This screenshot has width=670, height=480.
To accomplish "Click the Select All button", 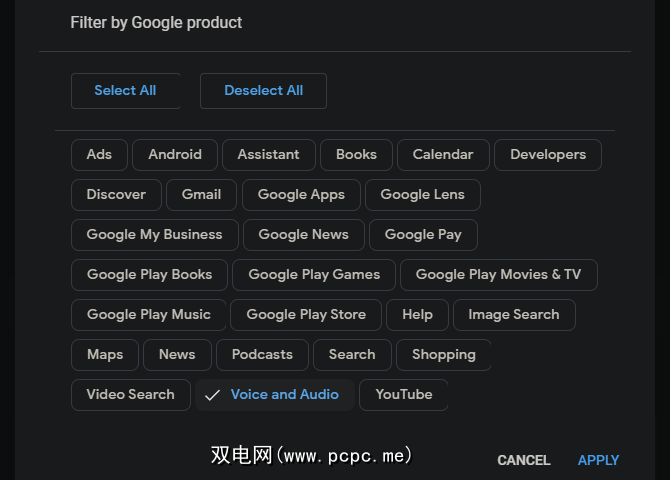I will point(125,91).
